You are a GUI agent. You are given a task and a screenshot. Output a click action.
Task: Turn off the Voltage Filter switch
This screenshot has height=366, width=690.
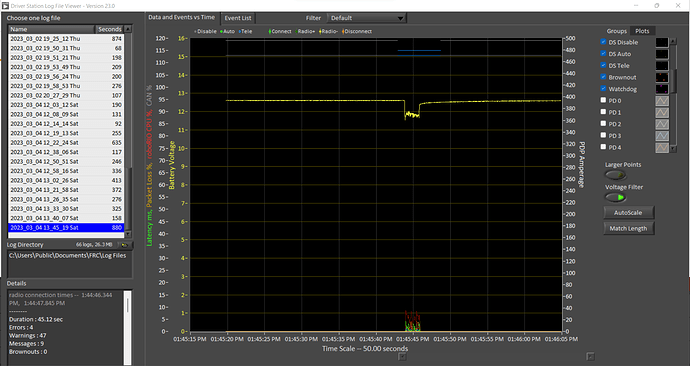(x=616, y=198)
